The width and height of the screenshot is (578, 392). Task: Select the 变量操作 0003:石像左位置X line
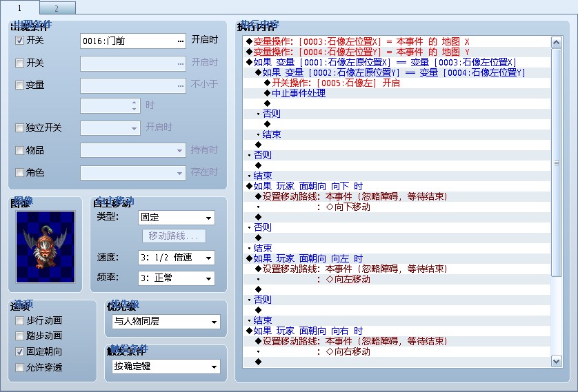397,41
